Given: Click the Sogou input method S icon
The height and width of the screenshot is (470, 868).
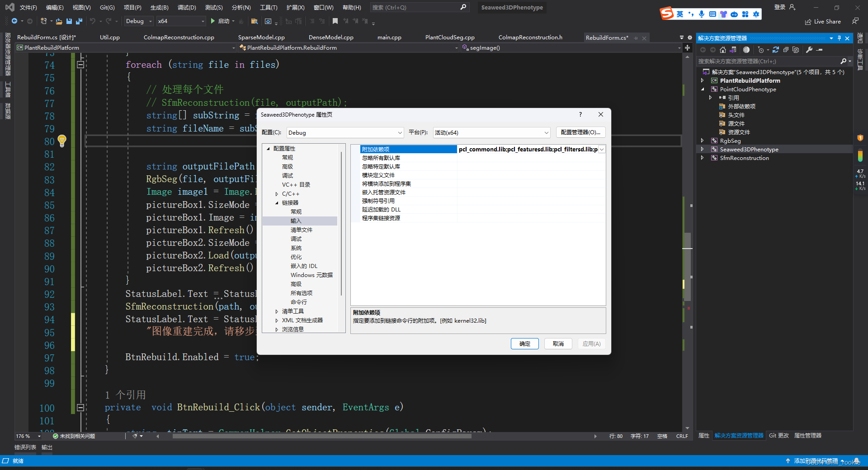Looking at the screenshot, I should (667, 14).
